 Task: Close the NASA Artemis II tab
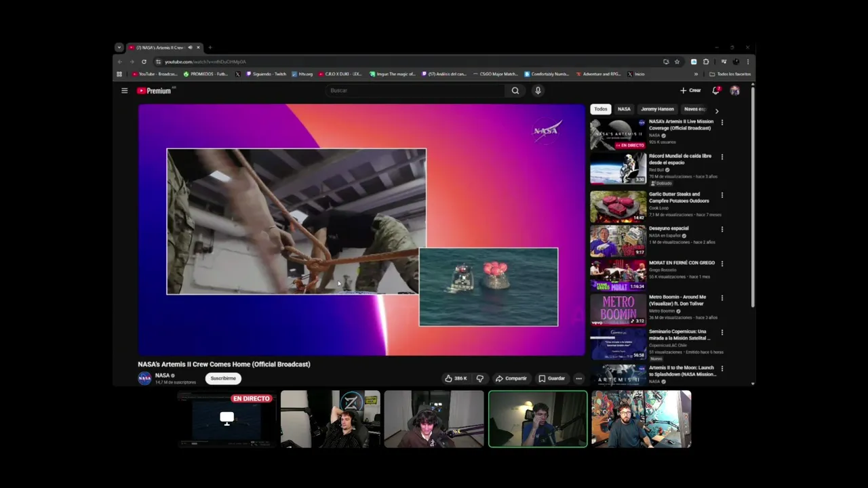[198, 47]
